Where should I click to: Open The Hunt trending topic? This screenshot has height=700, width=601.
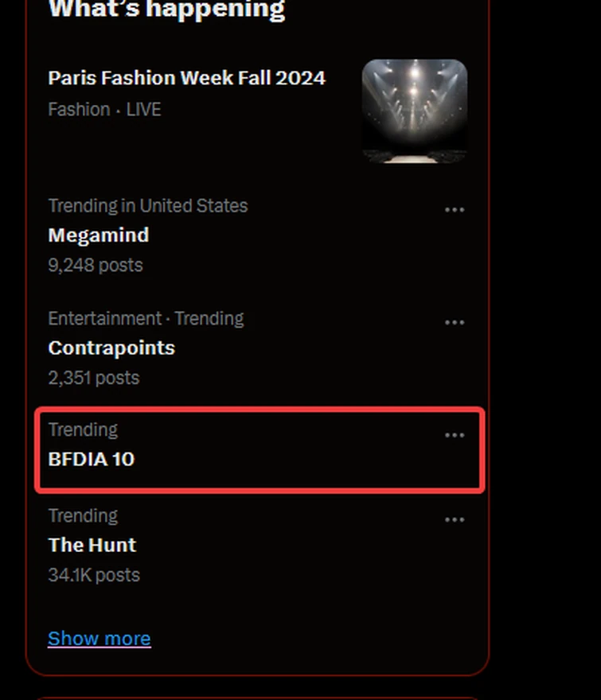92,545
